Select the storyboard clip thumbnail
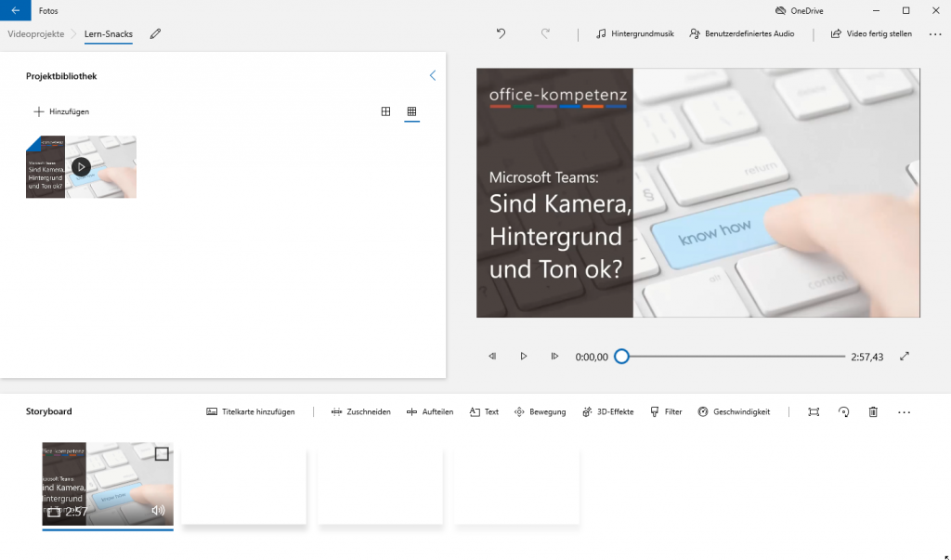Screen dimensions: 951x560 [108, 484]
